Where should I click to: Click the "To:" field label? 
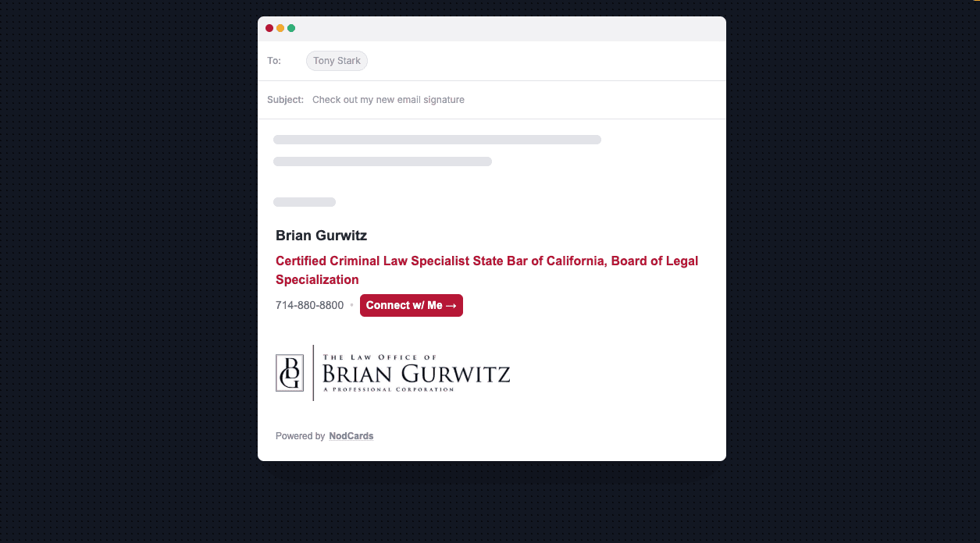point(274,61)
